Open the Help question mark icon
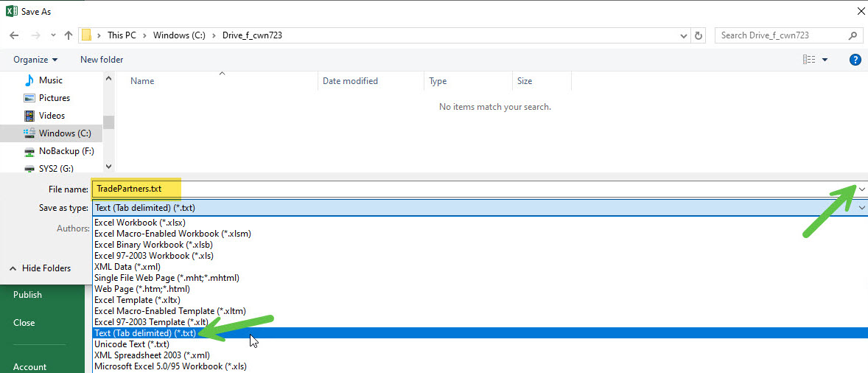 click(855, 60)
